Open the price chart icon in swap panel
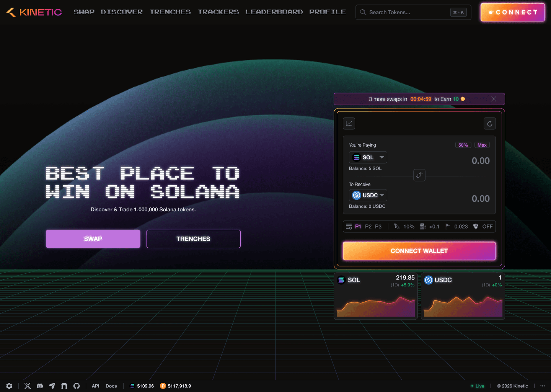 click(349, 123)
